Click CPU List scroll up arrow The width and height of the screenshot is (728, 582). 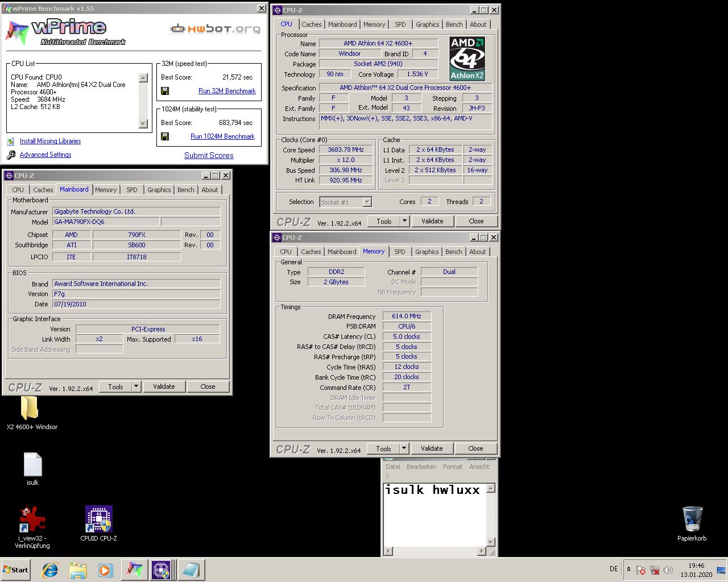pos(143,78)
